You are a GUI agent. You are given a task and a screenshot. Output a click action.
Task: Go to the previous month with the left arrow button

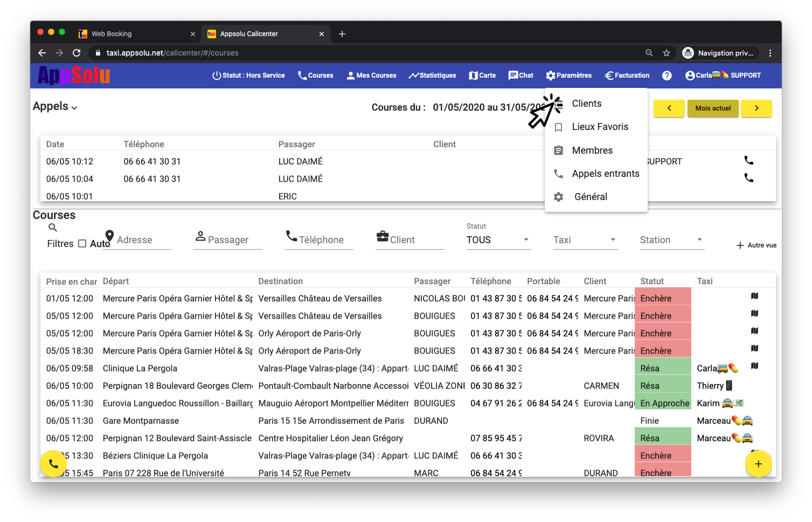pyautogui.click(x=669, y=108)
